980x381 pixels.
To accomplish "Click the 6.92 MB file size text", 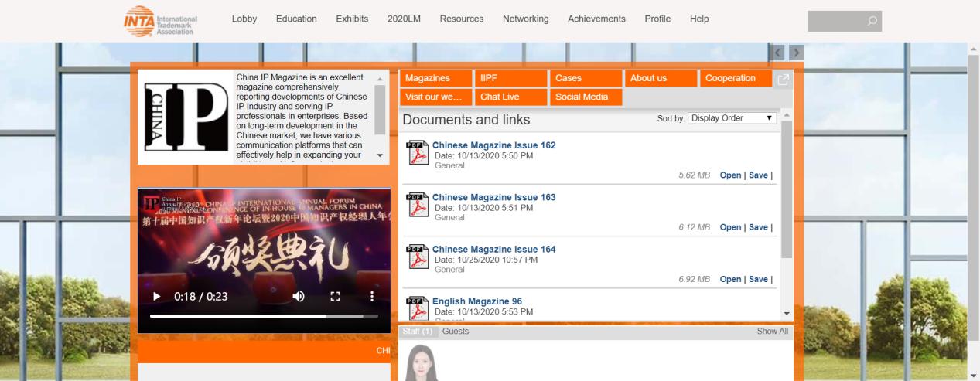I will [x=694, y=279].
